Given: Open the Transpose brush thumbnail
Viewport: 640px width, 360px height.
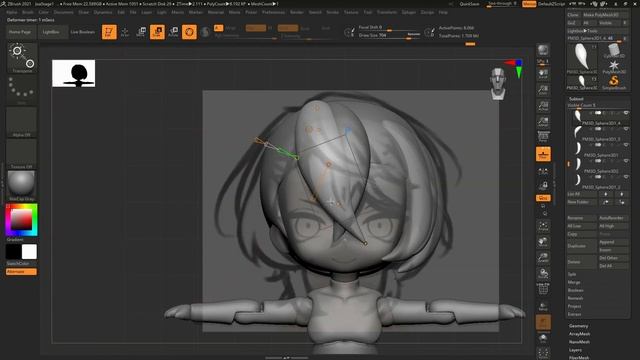Looking at the screenshot, I should coord(22,58).
